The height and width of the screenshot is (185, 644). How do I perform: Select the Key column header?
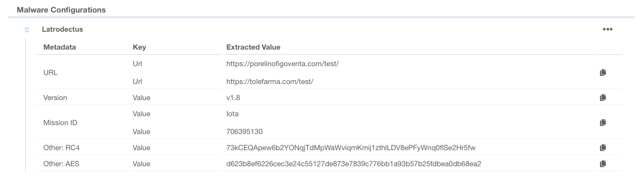[x=139, y=47]
